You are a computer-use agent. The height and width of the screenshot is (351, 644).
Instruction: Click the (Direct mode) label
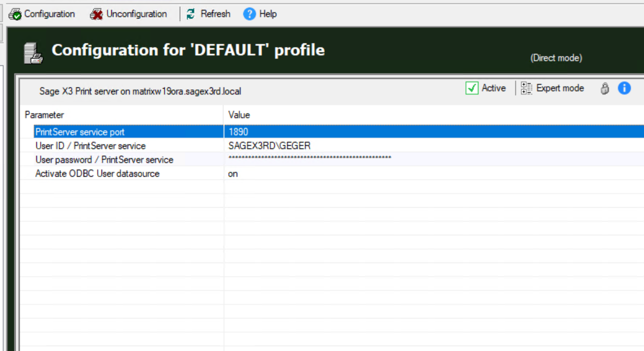pyautogui.click(x=556, y=58)
